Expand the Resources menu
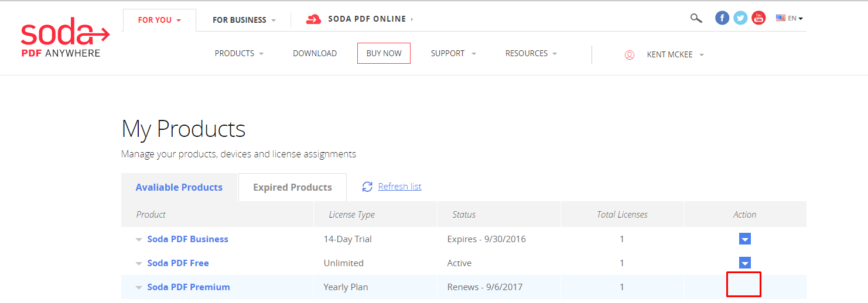 (x=531, y=53)
